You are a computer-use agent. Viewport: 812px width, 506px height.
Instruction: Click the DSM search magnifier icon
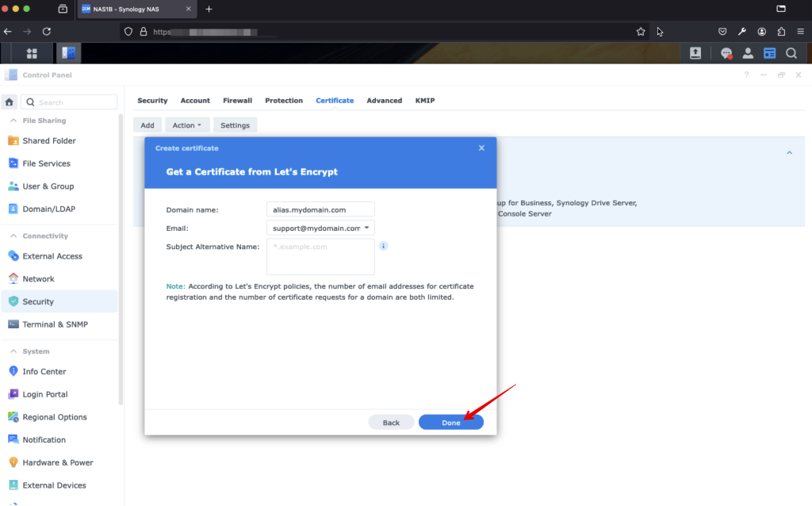pos(791,53)
